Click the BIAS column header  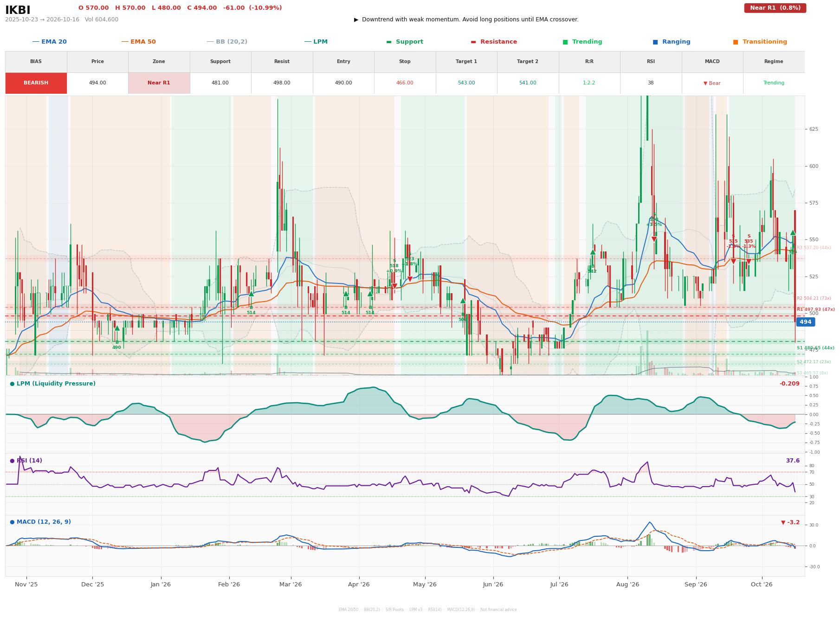[36, 62]
